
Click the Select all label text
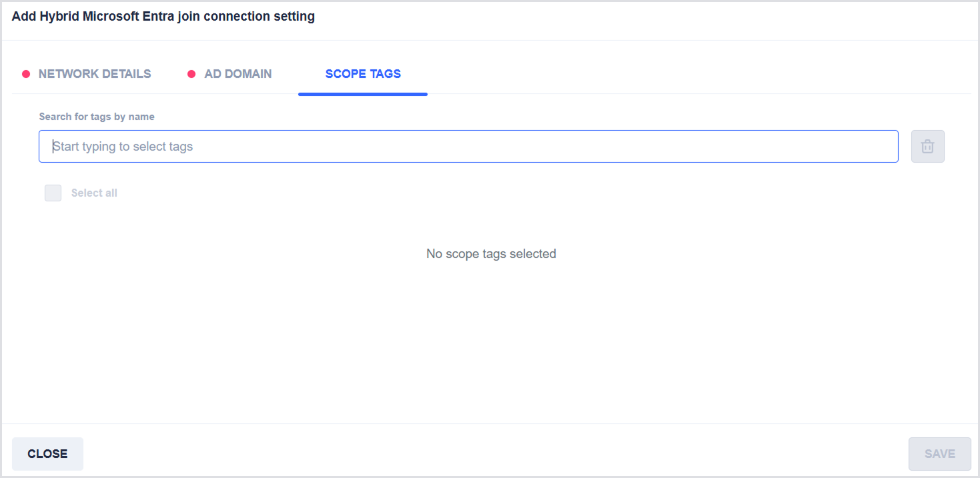click(94, 193)
